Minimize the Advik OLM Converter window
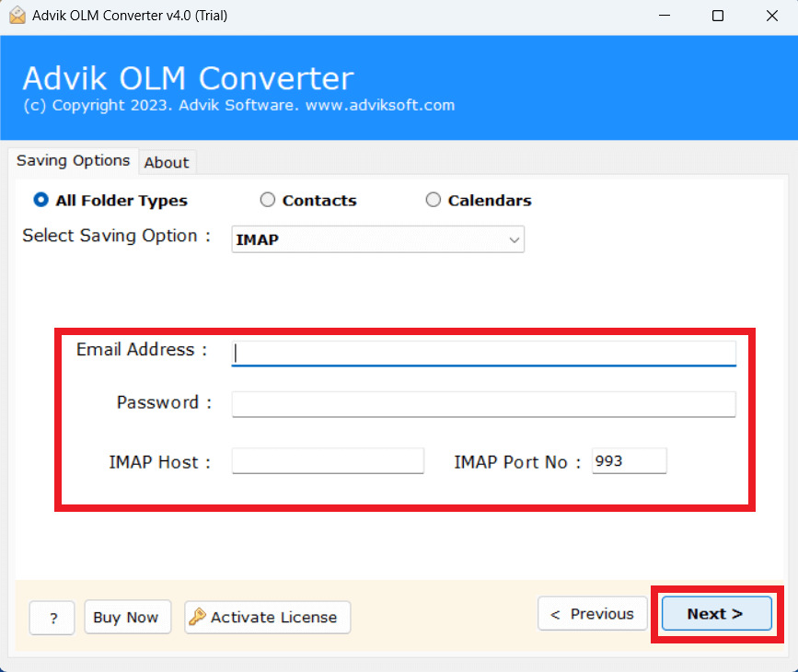798x672 pixels. coord(665,16)
